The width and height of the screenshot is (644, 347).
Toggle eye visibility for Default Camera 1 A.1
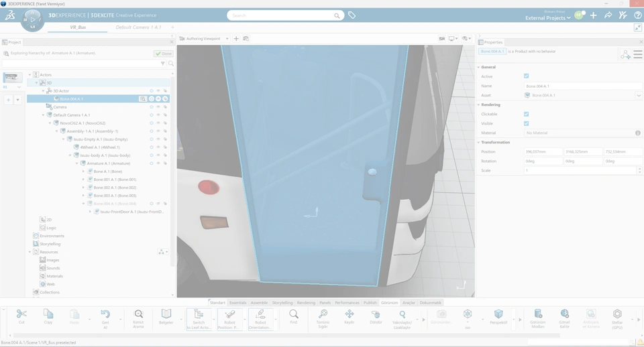[x=158, y=115]
